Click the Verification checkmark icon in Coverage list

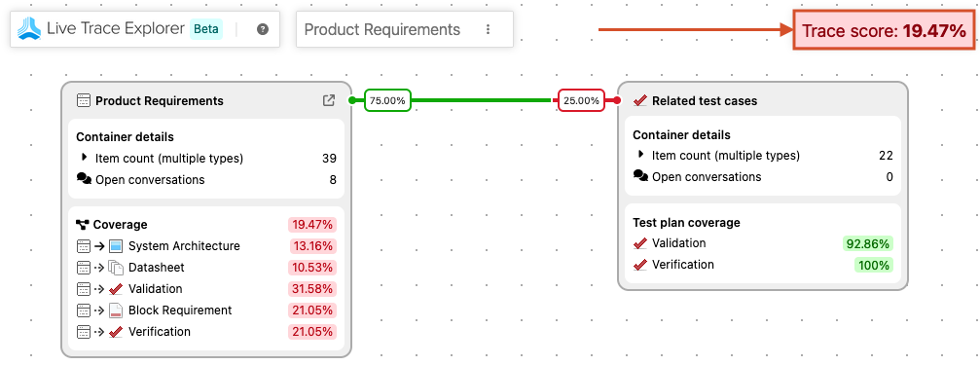pyautogui.click(x=116, y=331)
